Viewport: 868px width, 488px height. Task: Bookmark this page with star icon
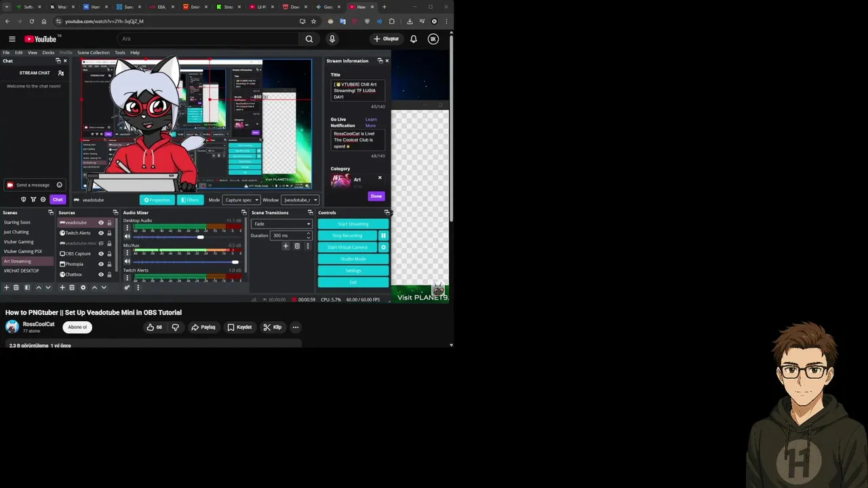[x=313, y=21]
